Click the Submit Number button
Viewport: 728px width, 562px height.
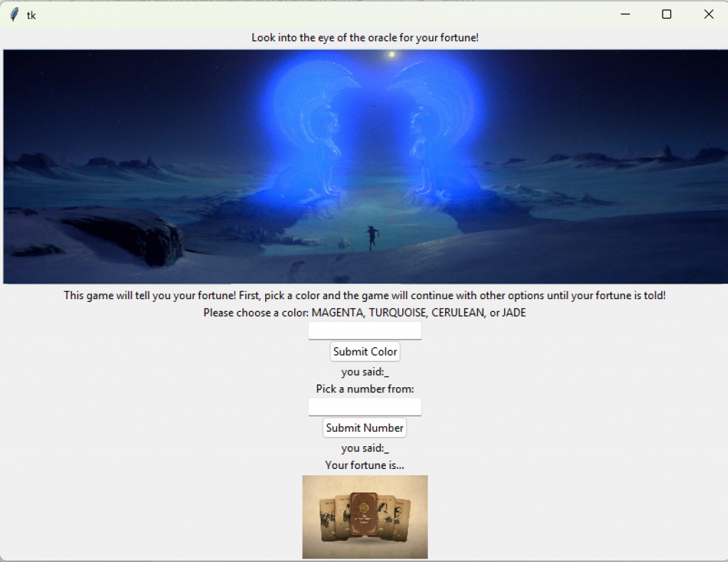coord(365,428)
